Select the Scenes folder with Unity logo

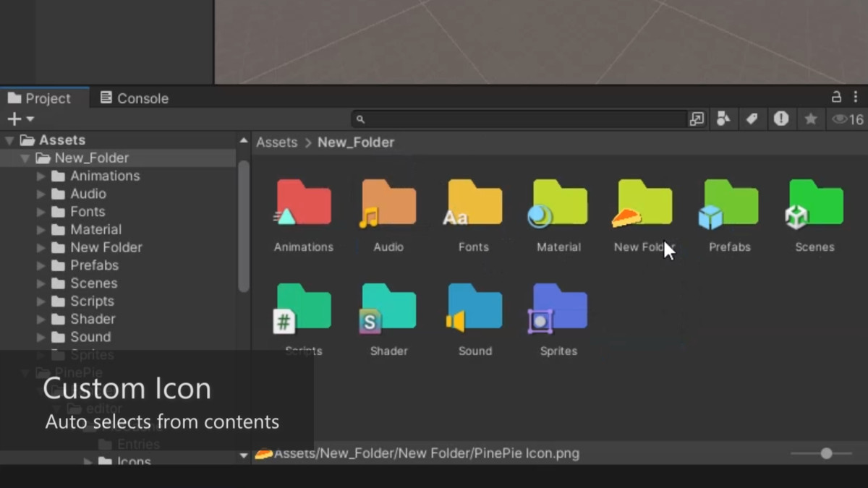[x=814, y=203]
